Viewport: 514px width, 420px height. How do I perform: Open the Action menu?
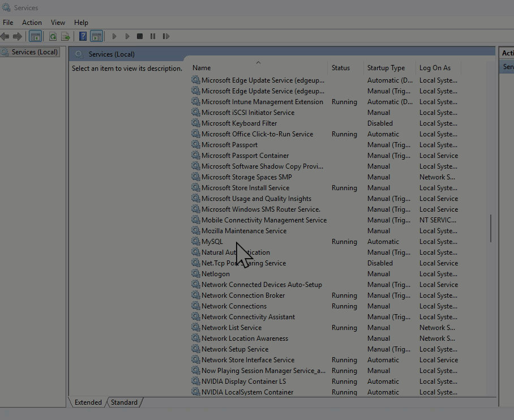32,23
